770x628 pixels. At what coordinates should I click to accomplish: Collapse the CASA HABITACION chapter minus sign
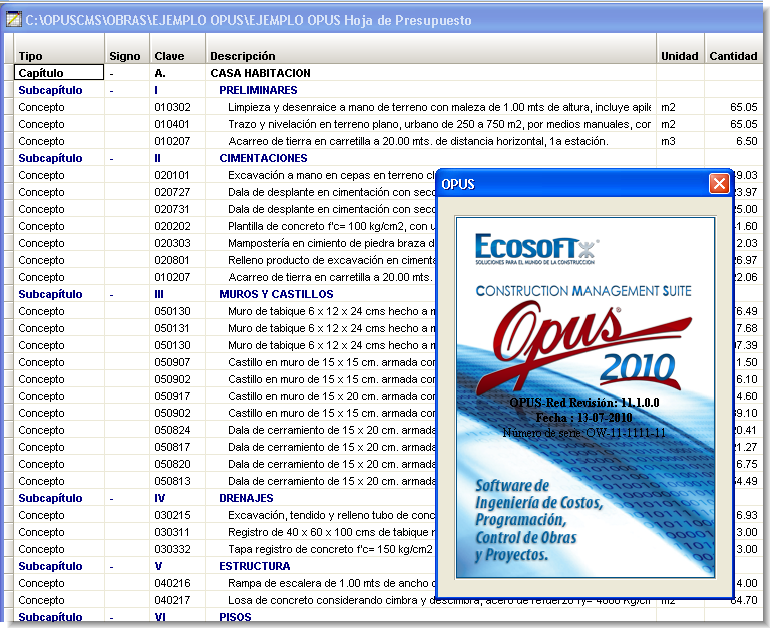111,73
